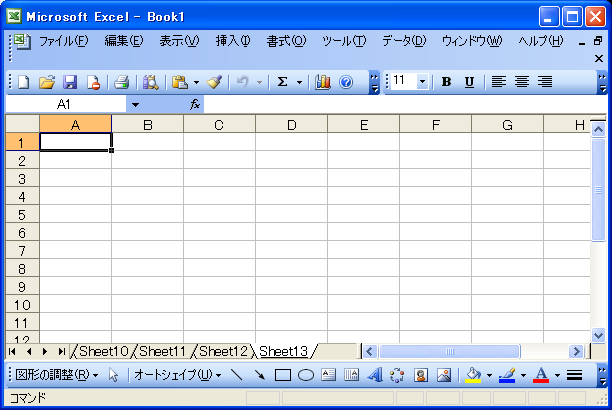Toggle Bold formatting
Screen dimensions: 612x410
point(446,82)
